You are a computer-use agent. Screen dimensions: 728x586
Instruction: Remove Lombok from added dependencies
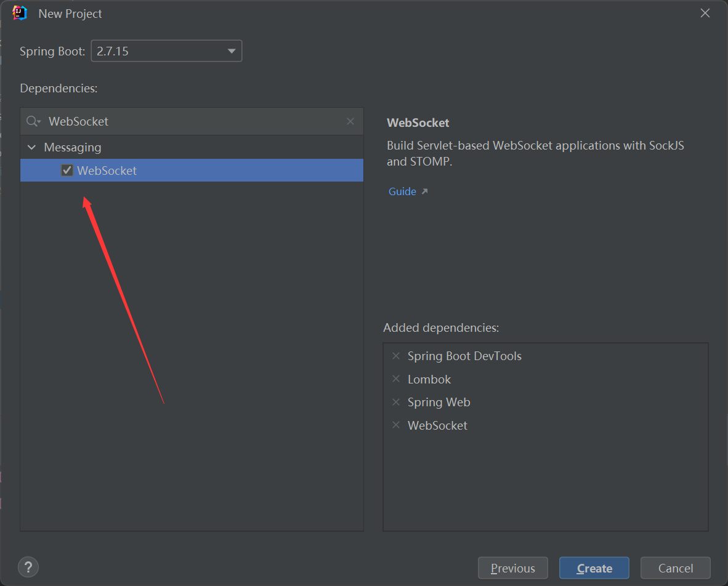click(396, 379)
